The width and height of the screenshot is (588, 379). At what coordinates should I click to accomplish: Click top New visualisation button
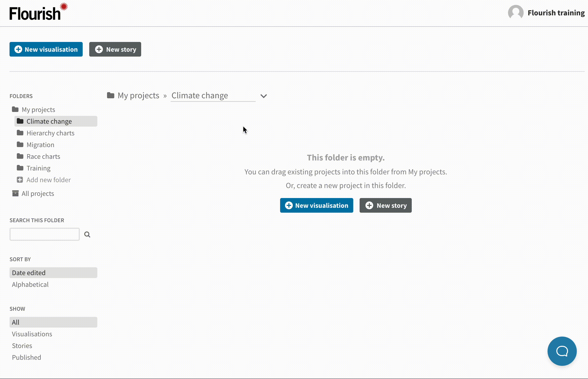coord(46,49)
